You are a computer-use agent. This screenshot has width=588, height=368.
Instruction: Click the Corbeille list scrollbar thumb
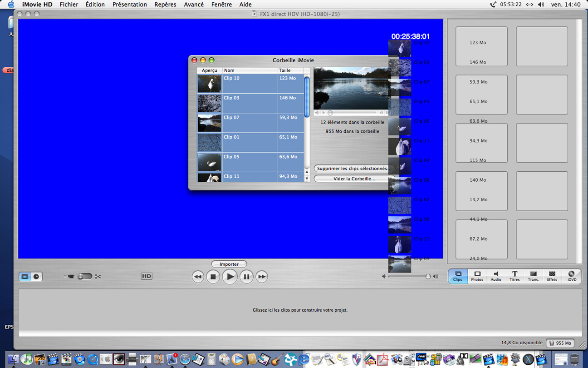pos(307,97)
